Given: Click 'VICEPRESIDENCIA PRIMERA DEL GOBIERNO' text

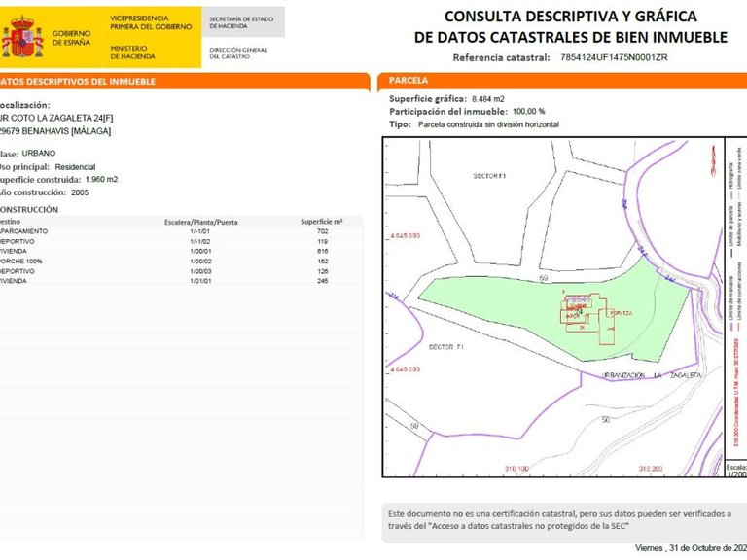Looking at the screenshot, I should tap(151, 22).
